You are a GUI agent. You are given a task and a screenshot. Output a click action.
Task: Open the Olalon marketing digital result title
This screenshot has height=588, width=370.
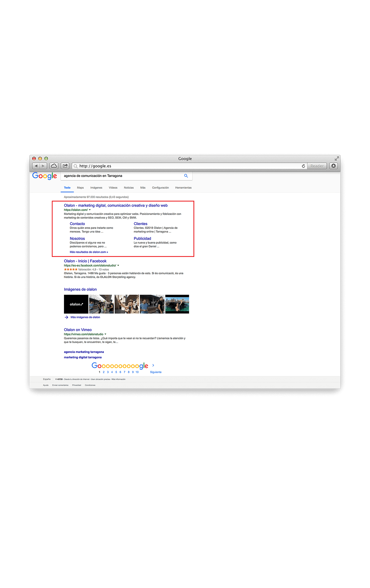(x=116, y=205)
